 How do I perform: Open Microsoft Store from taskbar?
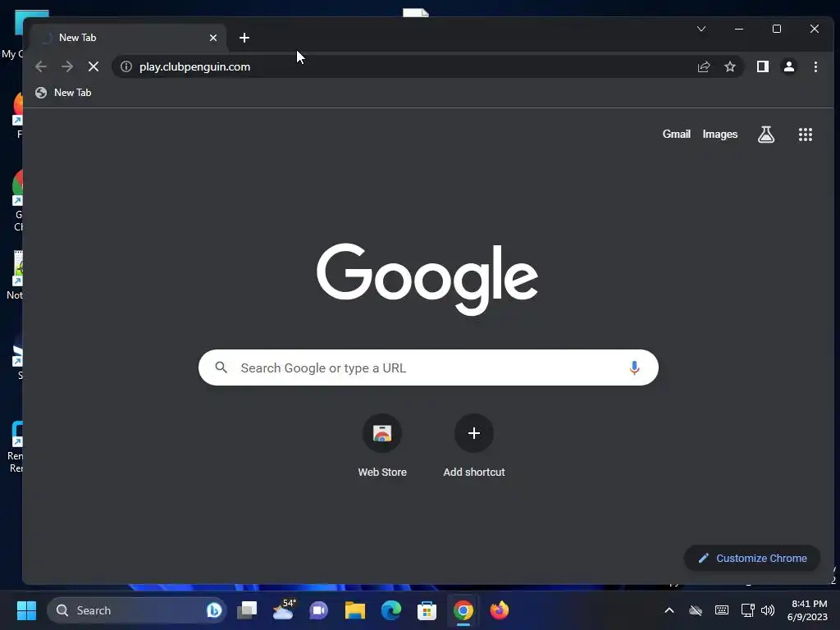click(x=427, y=610)
